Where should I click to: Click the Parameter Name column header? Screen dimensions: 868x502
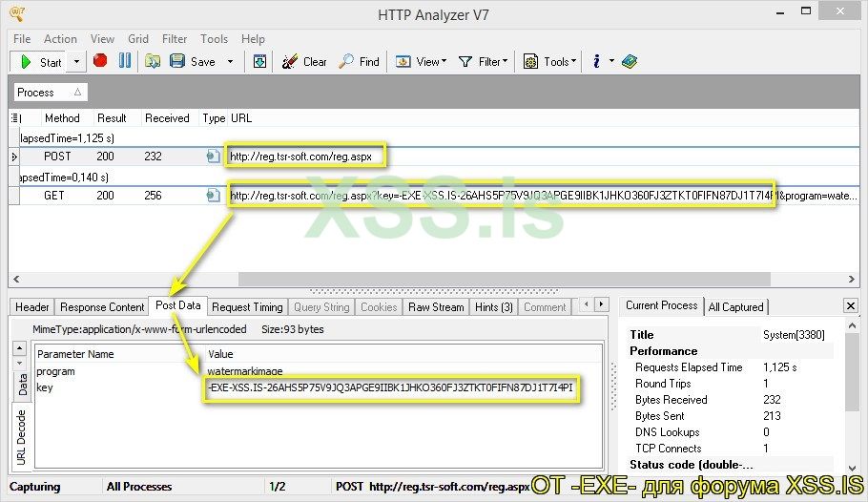click(x=119, y=353)
